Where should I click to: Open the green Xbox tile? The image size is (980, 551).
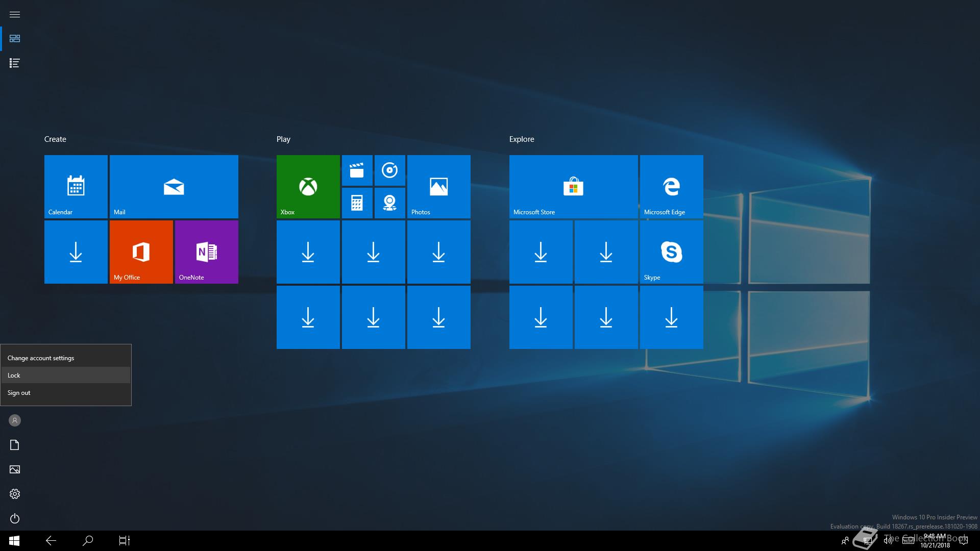point(308,187)
